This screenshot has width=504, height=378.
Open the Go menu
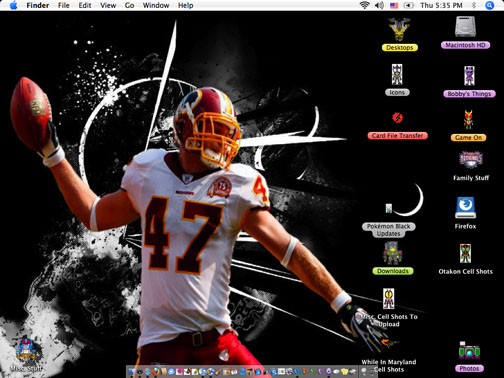tap(129, 5)
